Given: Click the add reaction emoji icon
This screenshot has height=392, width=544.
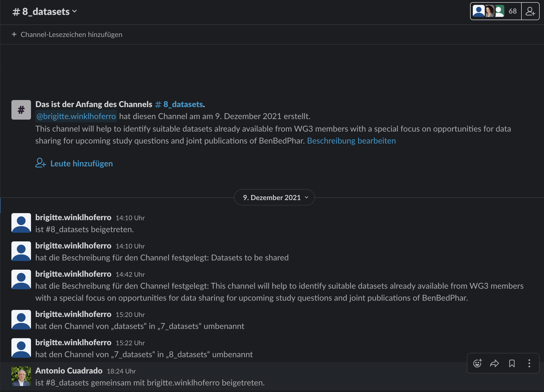Looking at the screenshot, I should pos(477,363).
